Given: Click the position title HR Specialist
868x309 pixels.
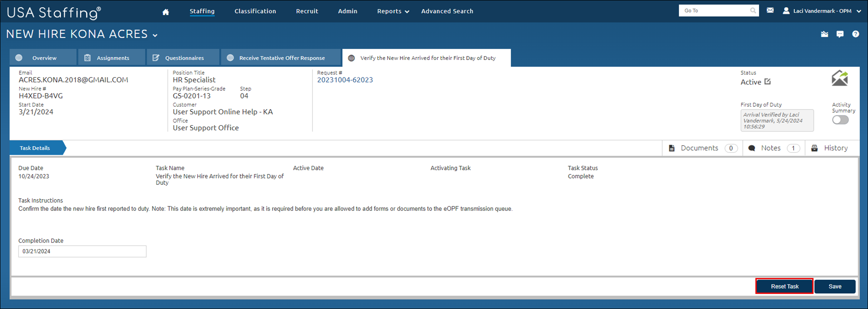Looking at the screenshot, I should pos(194,80).
